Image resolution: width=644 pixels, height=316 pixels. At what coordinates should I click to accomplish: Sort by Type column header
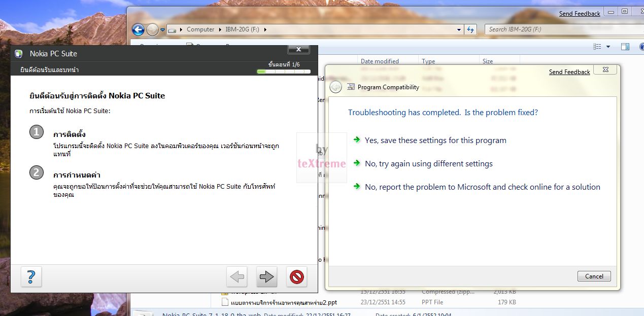[428, 61]
